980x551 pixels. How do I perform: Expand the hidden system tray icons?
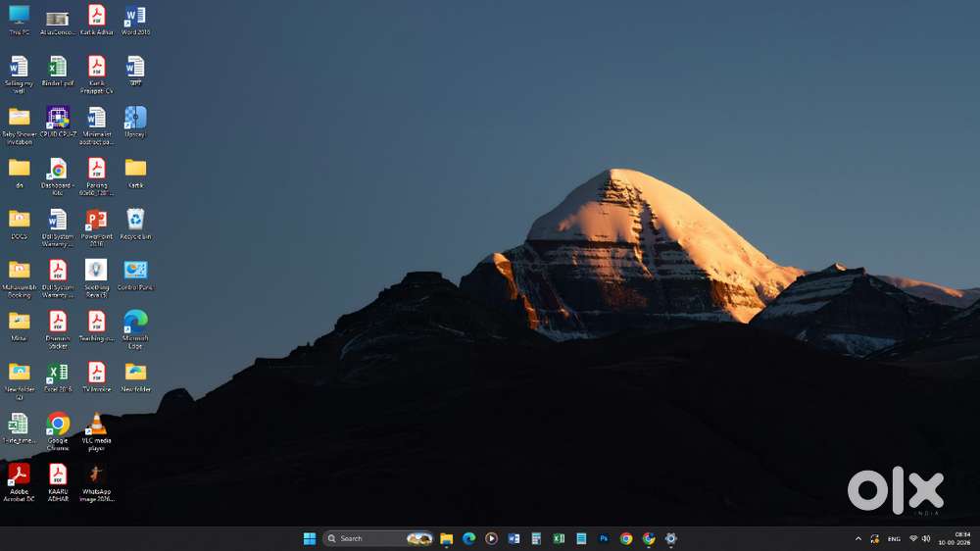point(858,538)
